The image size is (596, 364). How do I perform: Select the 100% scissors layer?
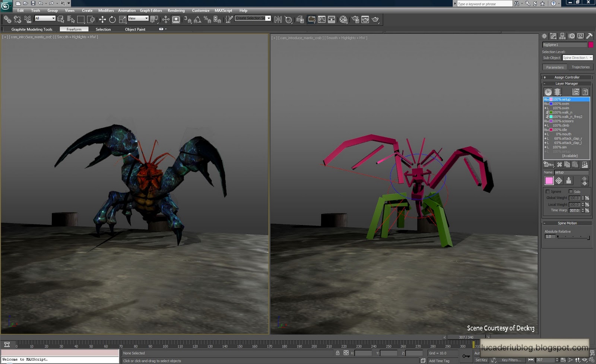tap(566, 121)
